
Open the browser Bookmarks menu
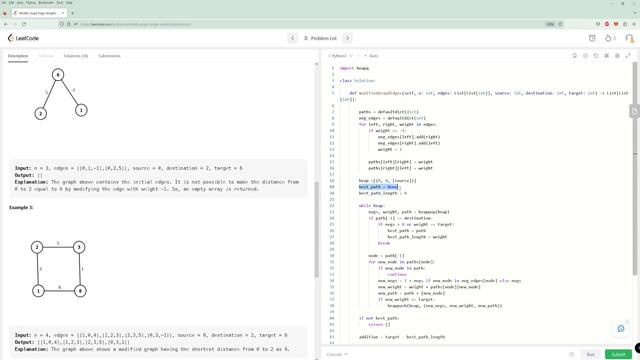[46, 2]
